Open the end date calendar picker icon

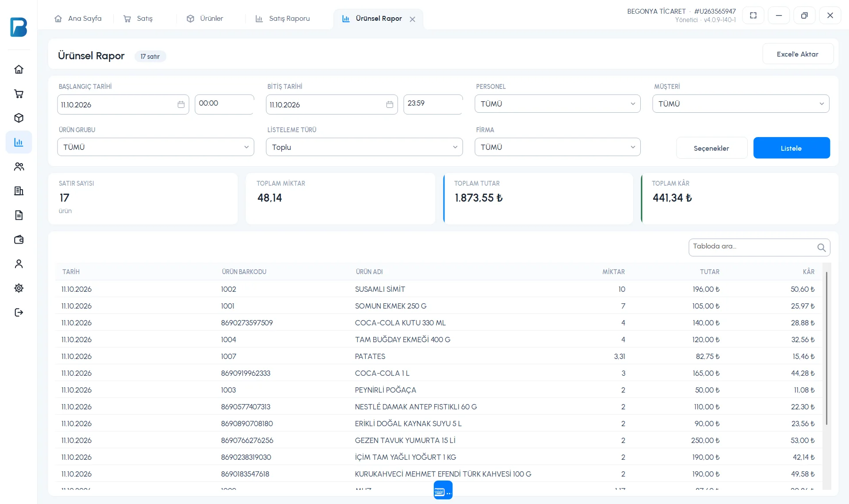[x=390, y=105]
